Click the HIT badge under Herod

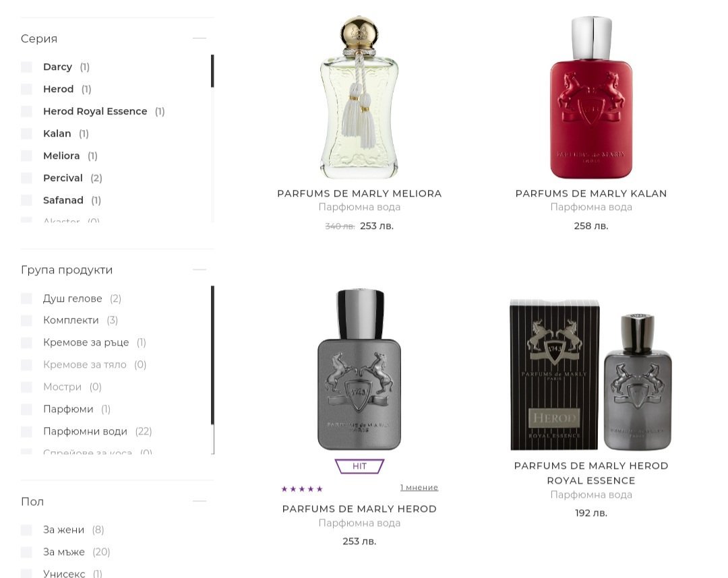coord(359,466)
